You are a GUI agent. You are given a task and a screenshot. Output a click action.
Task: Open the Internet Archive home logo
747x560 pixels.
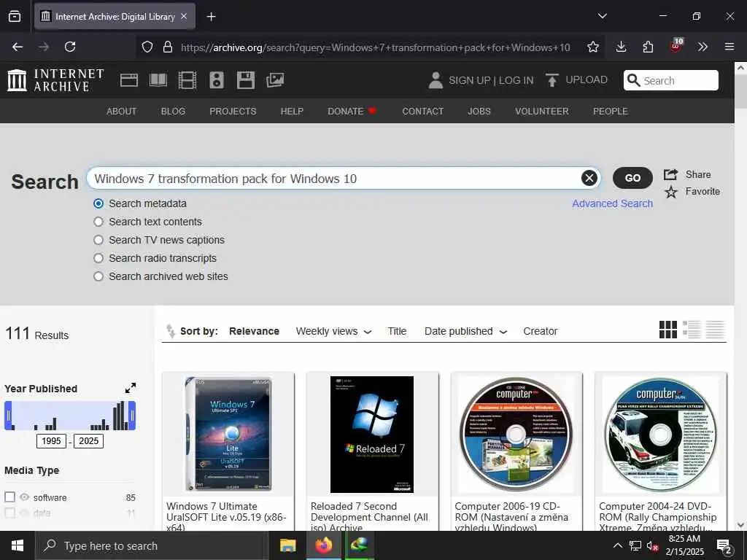coord(55,80)
